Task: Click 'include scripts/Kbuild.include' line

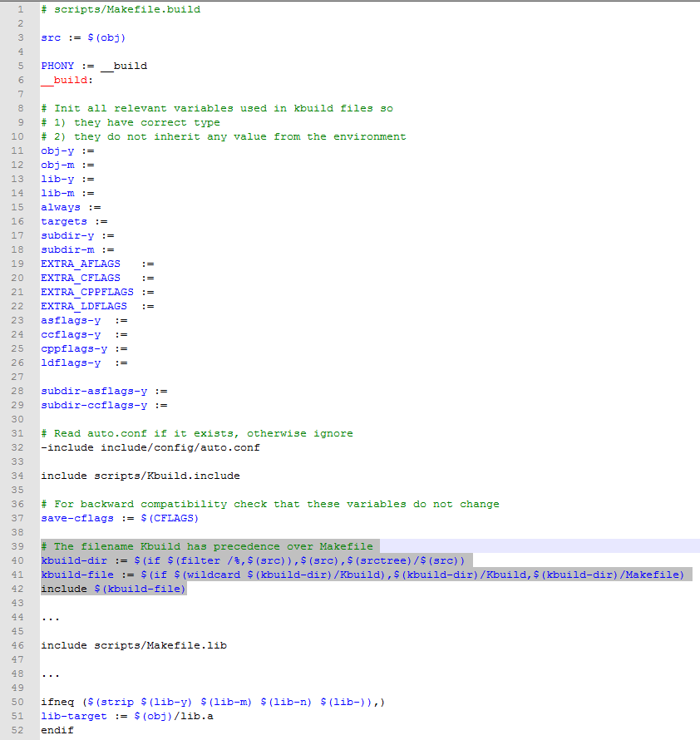Action: [140, 476]
